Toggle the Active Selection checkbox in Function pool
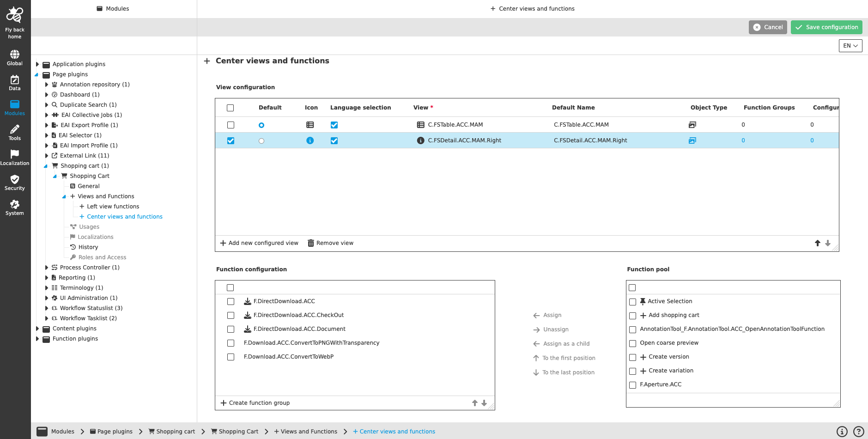This screenshot has height=439, width=868. (x=632, y=302)
